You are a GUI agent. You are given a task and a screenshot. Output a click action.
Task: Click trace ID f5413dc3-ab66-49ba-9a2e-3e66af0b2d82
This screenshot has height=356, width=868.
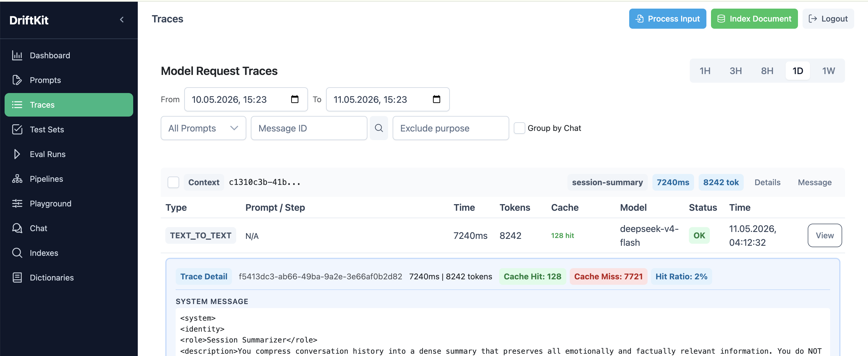point(320,276)
